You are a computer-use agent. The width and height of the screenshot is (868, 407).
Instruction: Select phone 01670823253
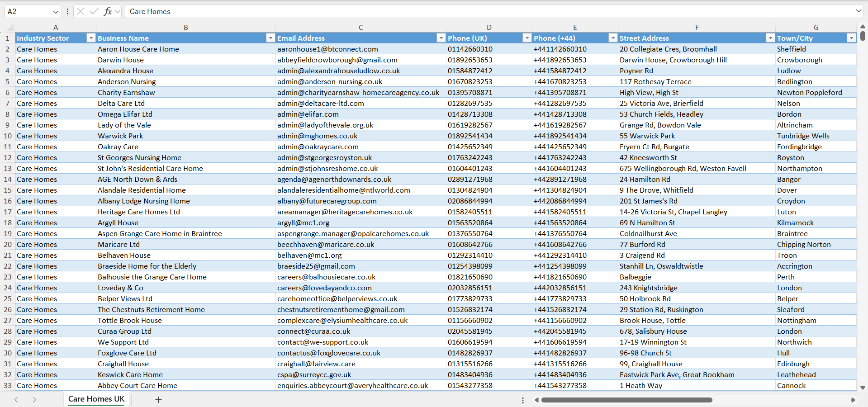pyautogui.click(x=489, y=82)
